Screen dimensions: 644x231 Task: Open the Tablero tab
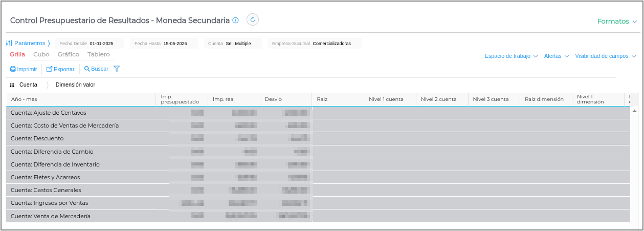[x=98, y=54]
